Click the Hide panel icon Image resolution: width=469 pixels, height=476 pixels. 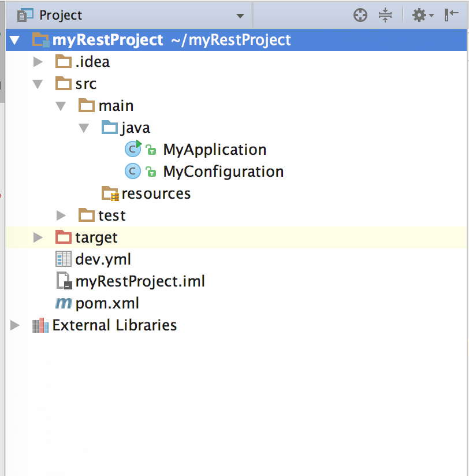(x=452, y=16)
